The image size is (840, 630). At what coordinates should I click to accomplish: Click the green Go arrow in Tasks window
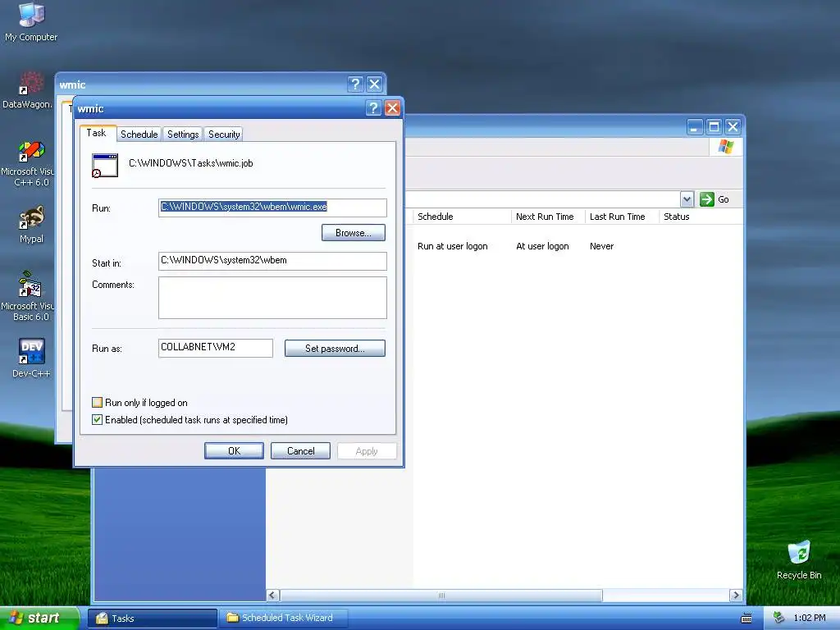[x=707, y=199]
